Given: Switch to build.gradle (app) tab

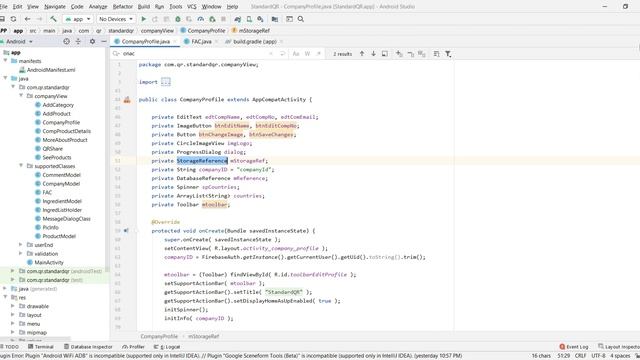Looking at the screenshot, I should (255, 42).
